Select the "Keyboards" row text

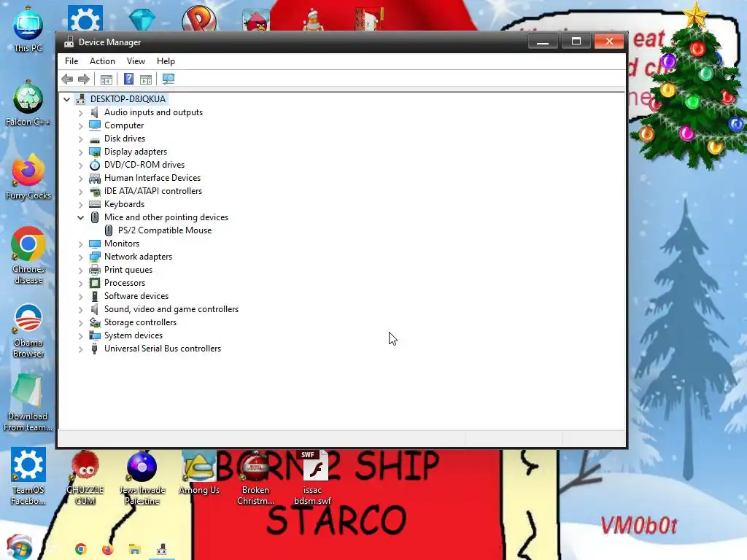point(124,204)
